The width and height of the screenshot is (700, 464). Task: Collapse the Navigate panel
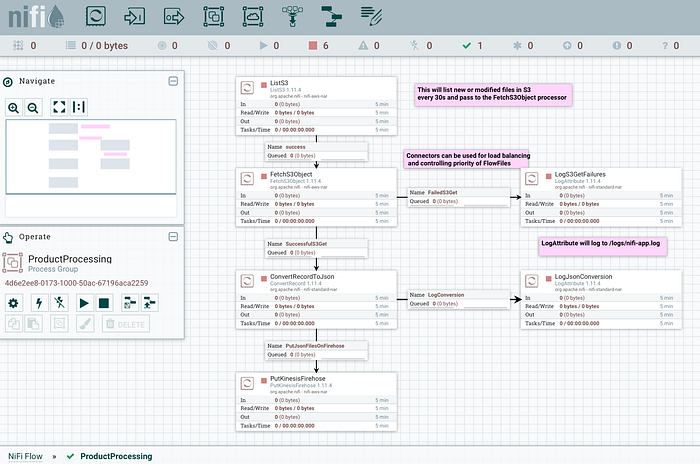(x=173, y=81)
